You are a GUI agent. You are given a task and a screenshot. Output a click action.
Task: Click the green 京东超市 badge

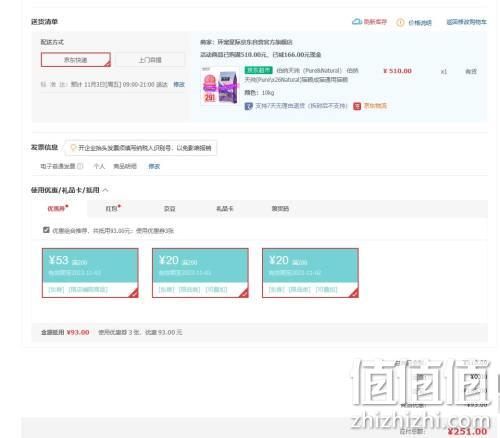pyautogui.click(x=258, y=70)
